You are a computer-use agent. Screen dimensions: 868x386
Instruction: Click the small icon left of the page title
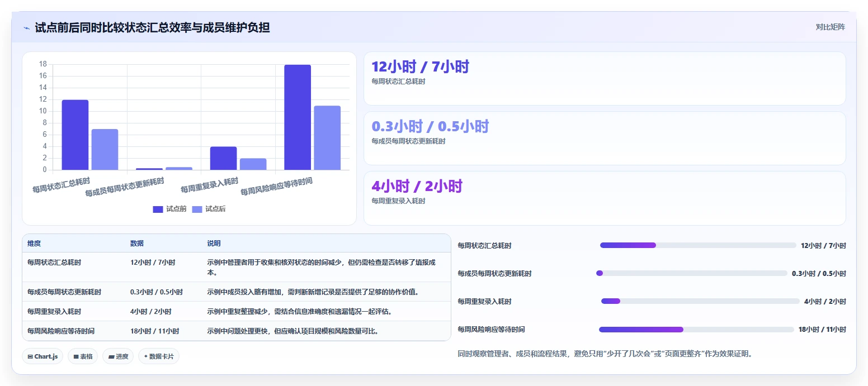(26, 28)
